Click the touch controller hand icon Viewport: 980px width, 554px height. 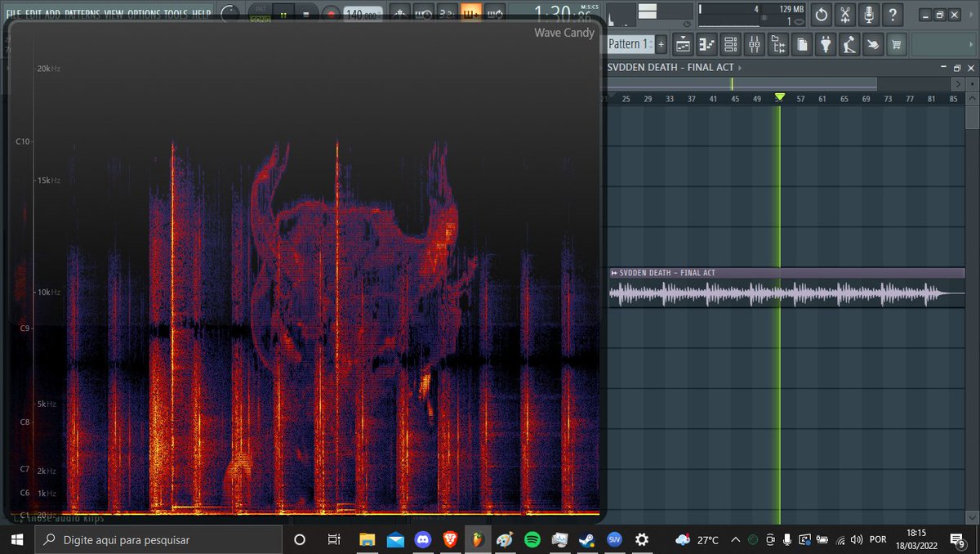[873, 44]
